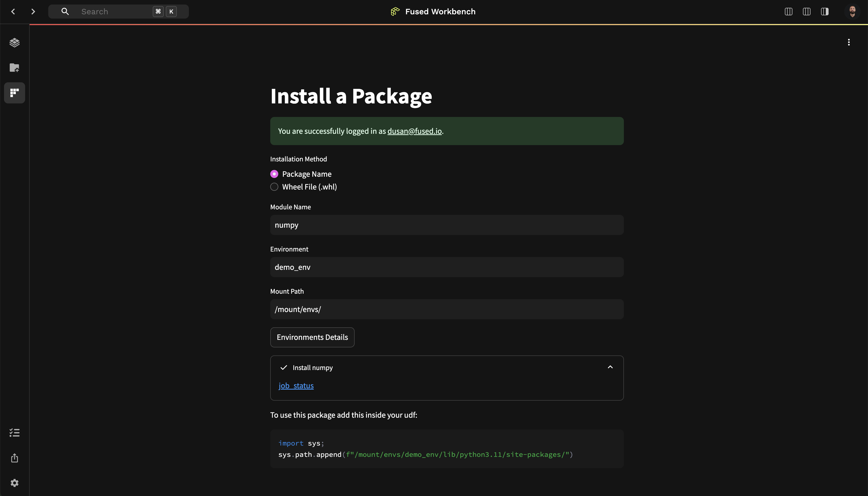Go forward with the right arrow

coord(33,12)
